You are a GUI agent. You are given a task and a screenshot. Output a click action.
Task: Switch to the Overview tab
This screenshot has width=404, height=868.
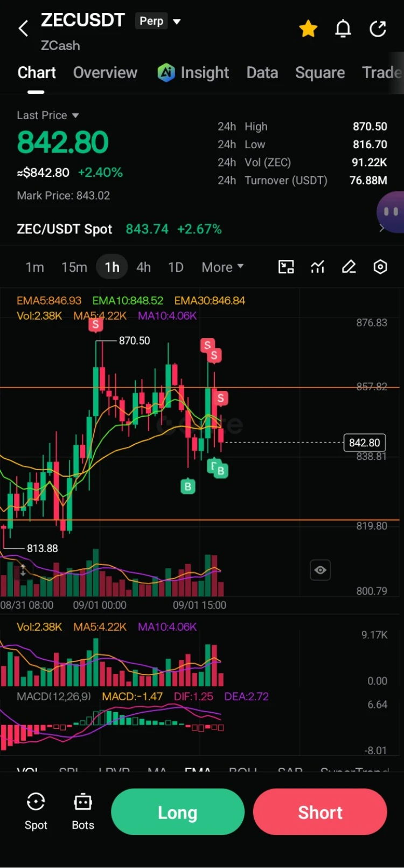(x=105, y=73)
